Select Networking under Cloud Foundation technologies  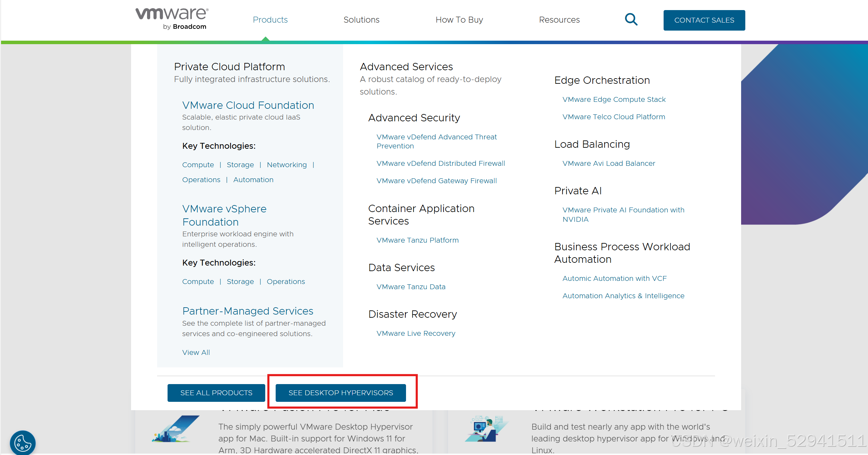point(287,165)
